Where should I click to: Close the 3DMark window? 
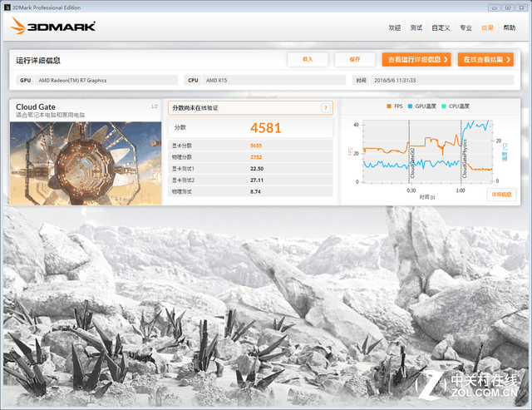[521, 7]
